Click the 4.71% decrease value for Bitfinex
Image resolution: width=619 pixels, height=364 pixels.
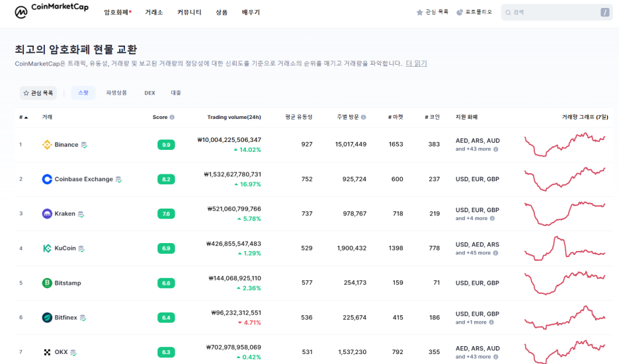pos(249,322)
